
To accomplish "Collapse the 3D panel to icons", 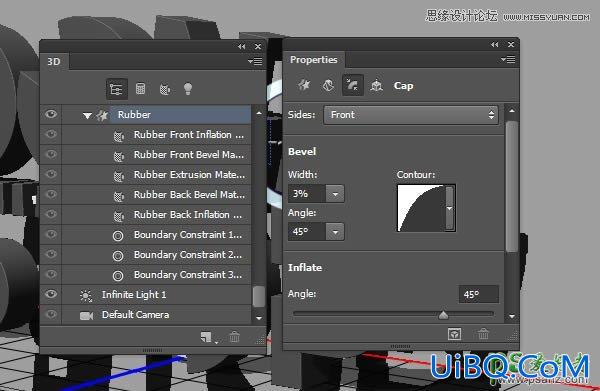I will 241,47.
